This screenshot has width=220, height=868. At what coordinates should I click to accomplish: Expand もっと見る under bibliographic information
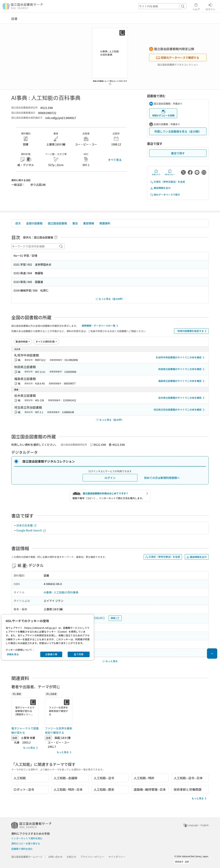point(110,661)
